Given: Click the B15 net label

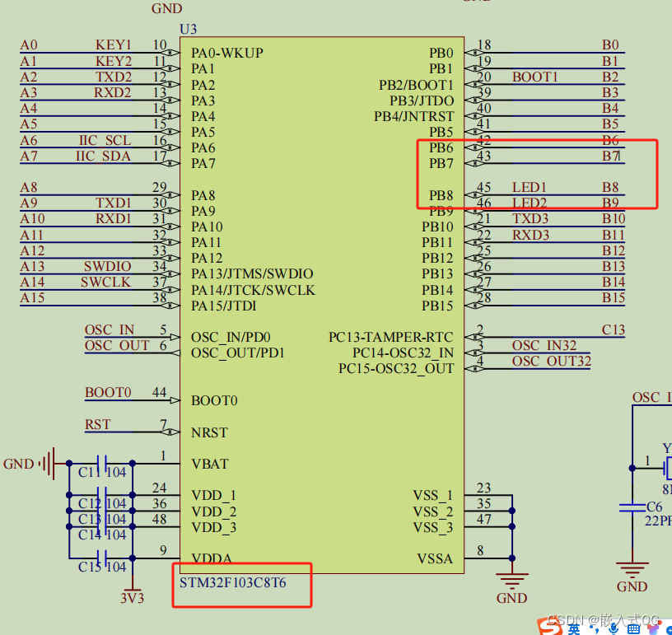Looking at the screenshot, I should point(614,298).
